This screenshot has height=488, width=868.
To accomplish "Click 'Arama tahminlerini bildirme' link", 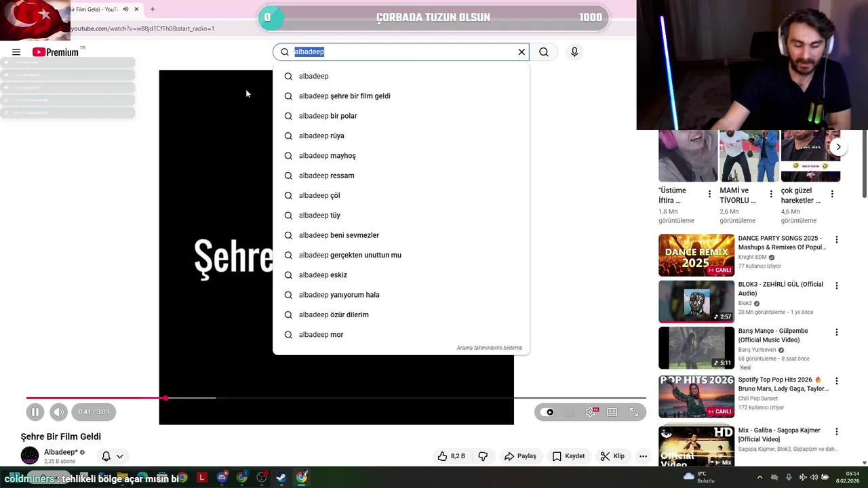I will [x=489, y=348].
